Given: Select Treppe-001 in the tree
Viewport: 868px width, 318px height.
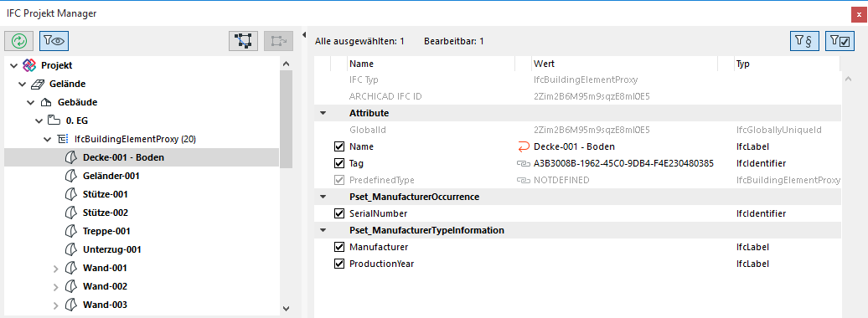Looking at the screenshot, I should [107, 231].
